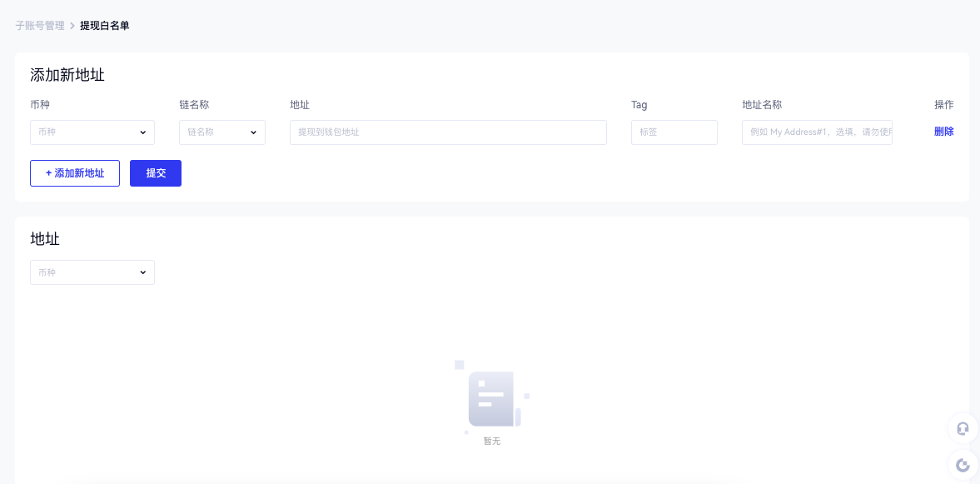Image resolution: width=980 pixels, height=484 pixels.
Task: Click the arrow in the 链名称 dropdown
Action: point(253,132)
